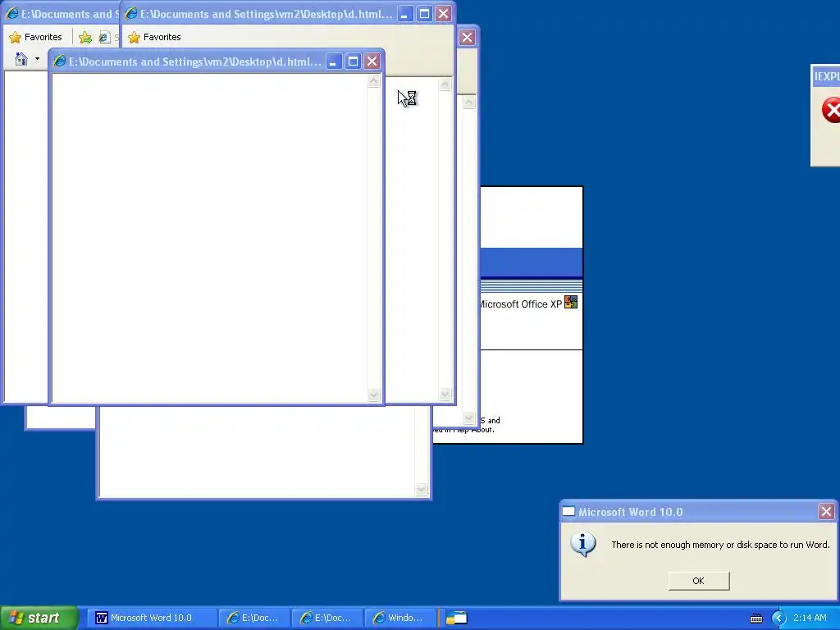Maximize the top middle d.html window

(x=424, y=14)
